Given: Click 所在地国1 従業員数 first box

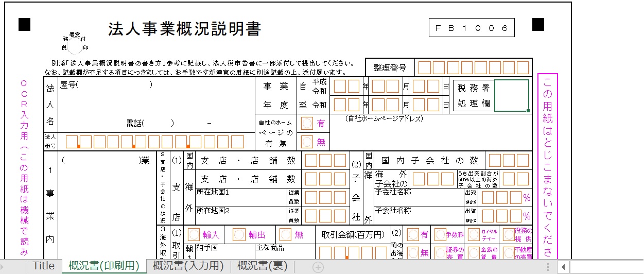Looking at the screenshot, I should pyautogui.click(x=311, y=197).
